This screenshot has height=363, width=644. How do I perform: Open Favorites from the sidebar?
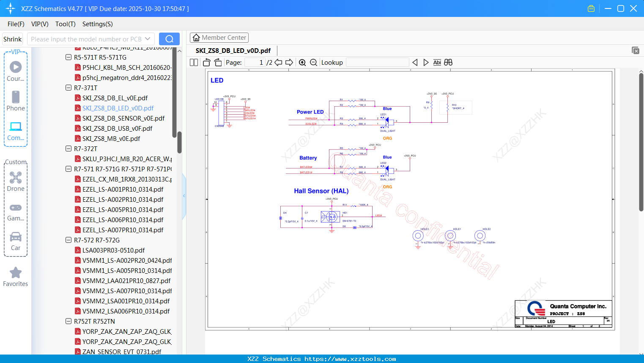click(16, 277)
